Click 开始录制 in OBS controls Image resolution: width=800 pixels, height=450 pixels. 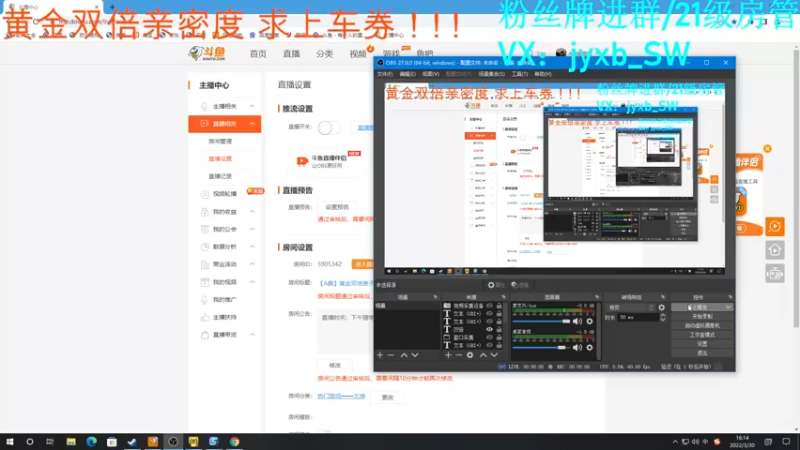tap(702, 316)
